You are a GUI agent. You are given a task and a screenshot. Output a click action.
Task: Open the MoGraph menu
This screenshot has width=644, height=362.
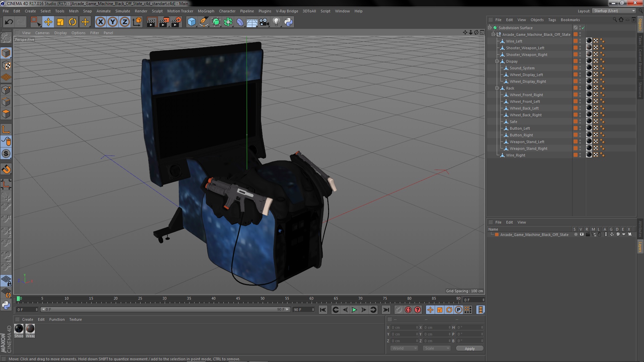point(206,11)
